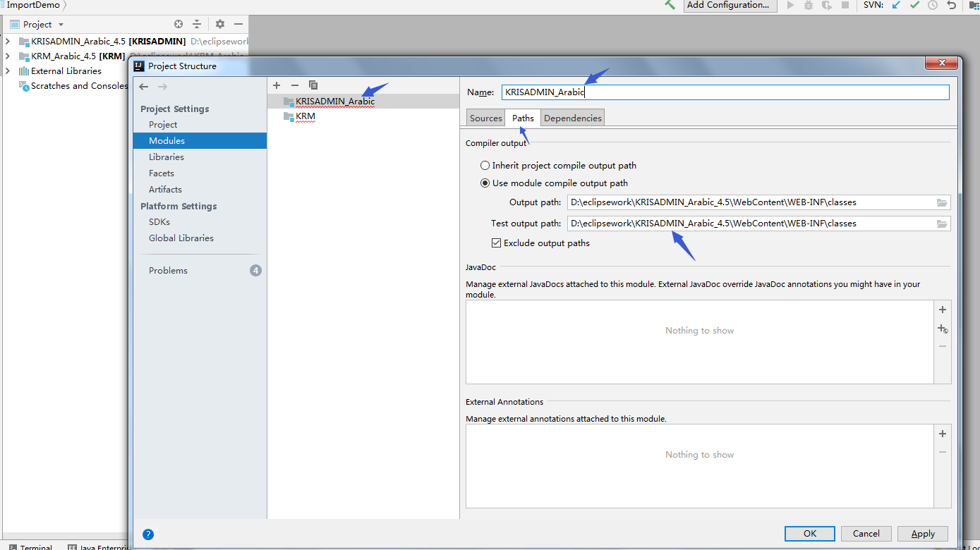This screenshot has width=980, height=550.
Task: Click the Cancel button
Action: click(x=866, y=534)
